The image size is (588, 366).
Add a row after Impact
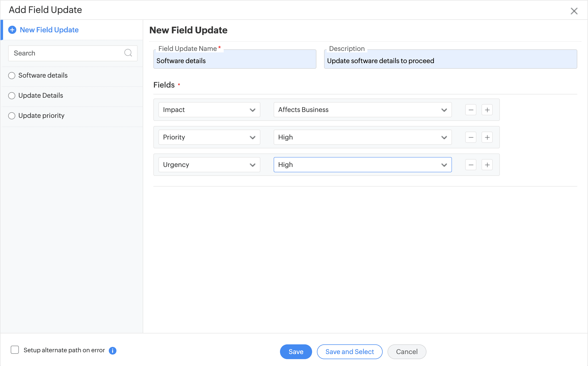point(487,110)
